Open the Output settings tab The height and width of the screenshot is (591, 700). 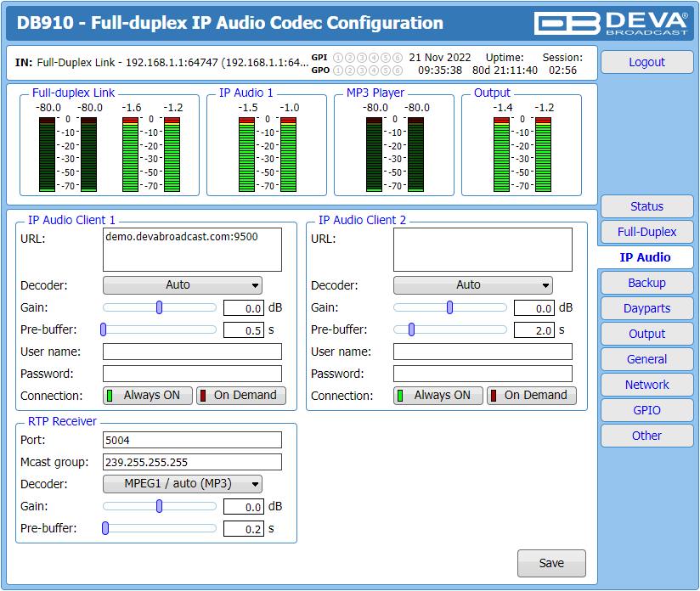646,334
